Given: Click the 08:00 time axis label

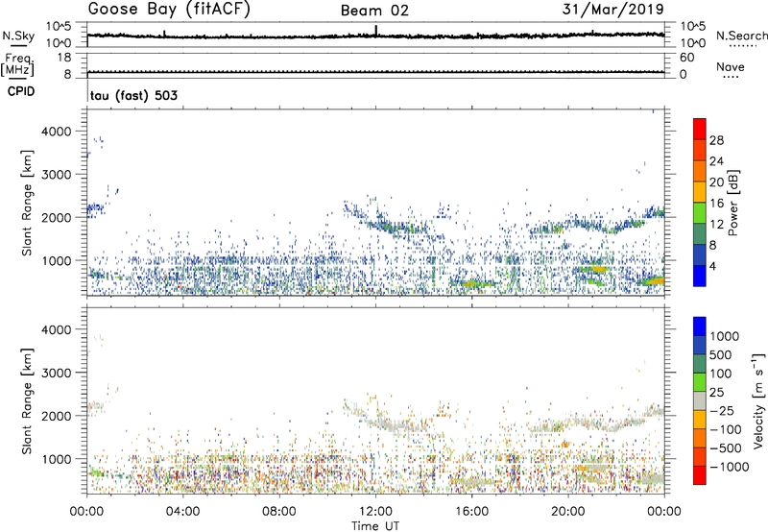Looking at the screenshot, I should pyautogui.click(x=279, y=512).
